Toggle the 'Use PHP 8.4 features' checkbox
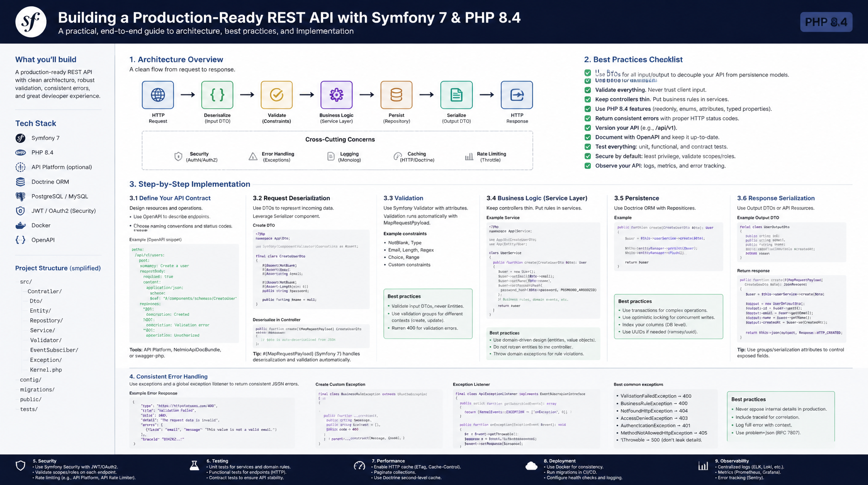Image resolution: width=868 pixels, height=485 pixels. (x=588, y=109)
